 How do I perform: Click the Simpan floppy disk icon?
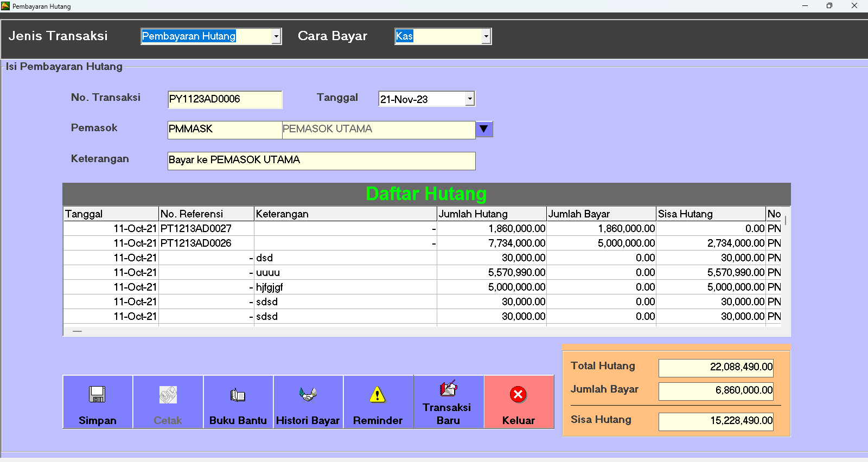(97, 394)
